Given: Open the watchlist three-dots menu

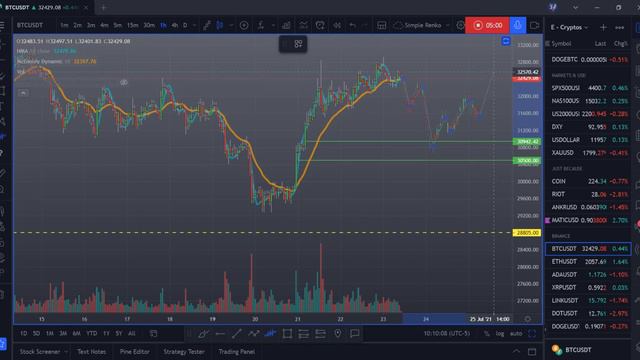Looking at the screenshot, I should (620, 27).
